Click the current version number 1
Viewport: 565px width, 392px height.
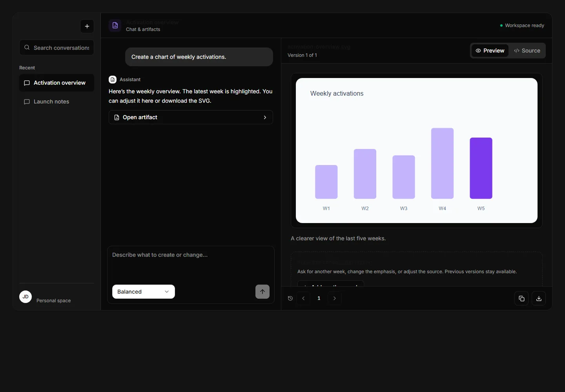pos(319,298)
